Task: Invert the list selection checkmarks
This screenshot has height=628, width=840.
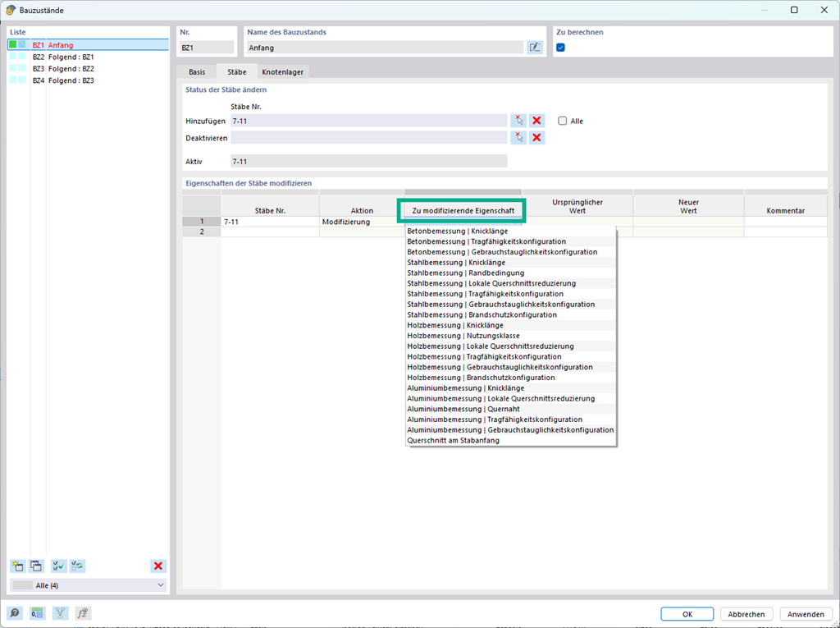Action: 77,566
